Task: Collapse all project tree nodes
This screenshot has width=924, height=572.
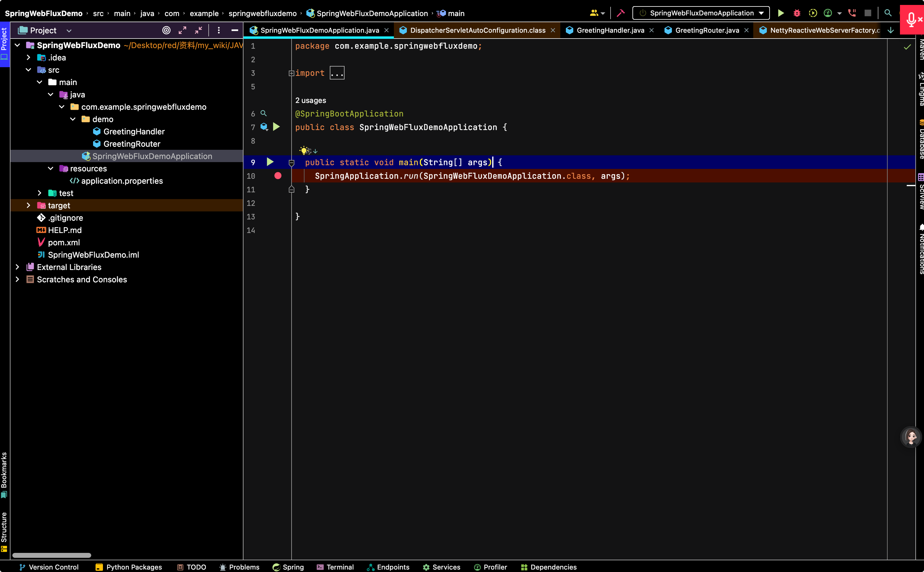Action: pyautogui.click(x=198, y=30)
